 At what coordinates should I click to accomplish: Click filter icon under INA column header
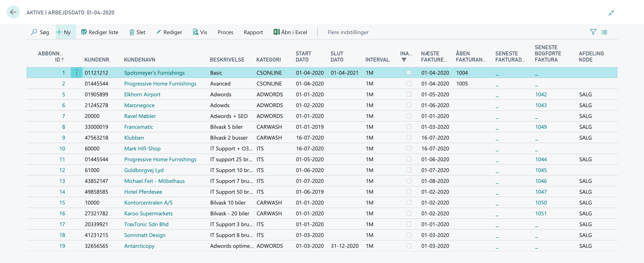404,60
